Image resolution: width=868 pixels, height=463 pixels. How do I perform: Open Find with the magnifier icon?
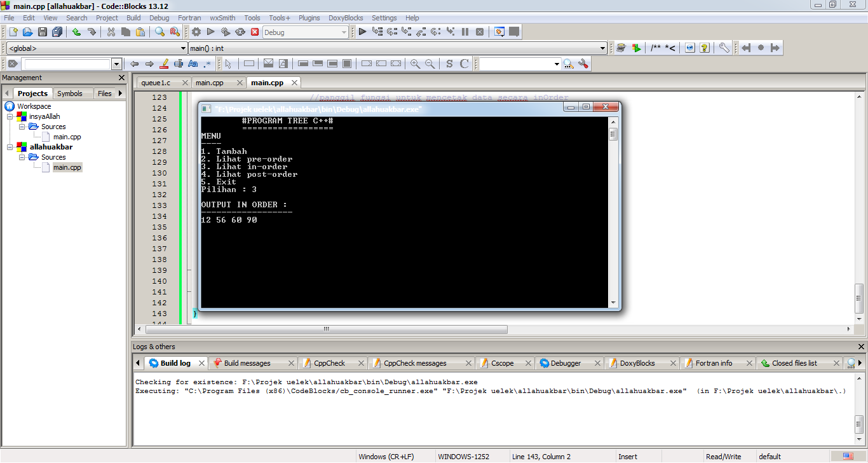pos(160,32)
